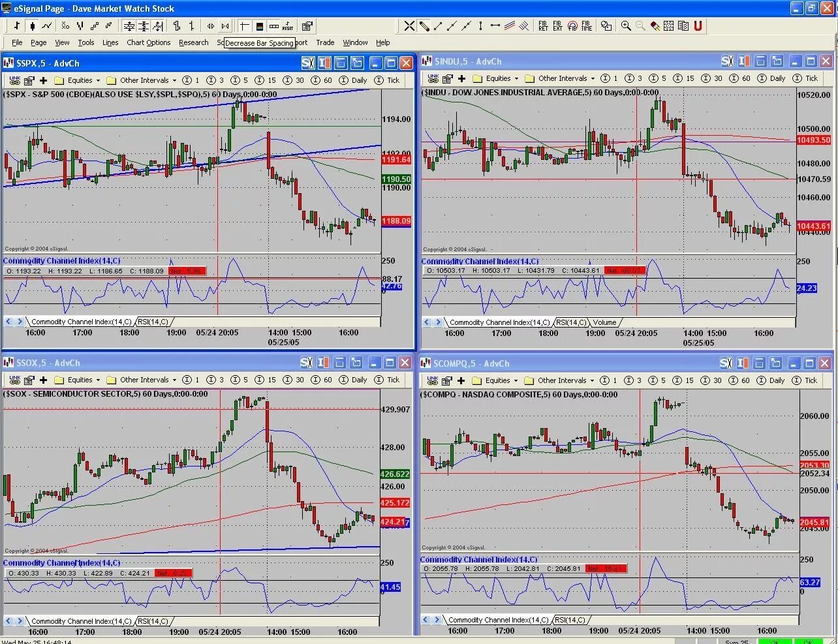The image size is (838, 644).
Task: Select the red-blue regression channel tool
Action: pyautogui.click(x=510, y=26)
